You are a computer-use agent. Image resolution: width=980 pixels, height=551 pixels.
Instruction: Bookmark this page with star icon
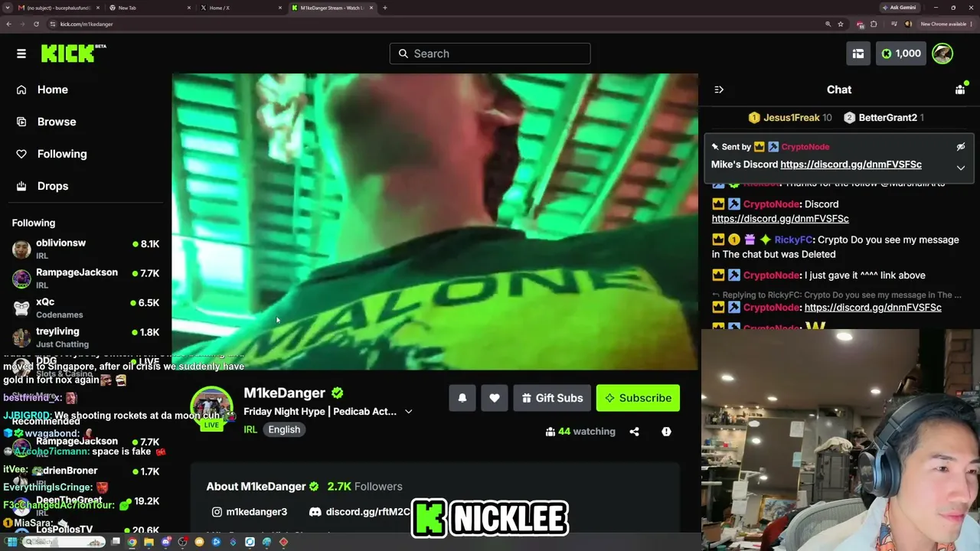click(x=841, y=24)
